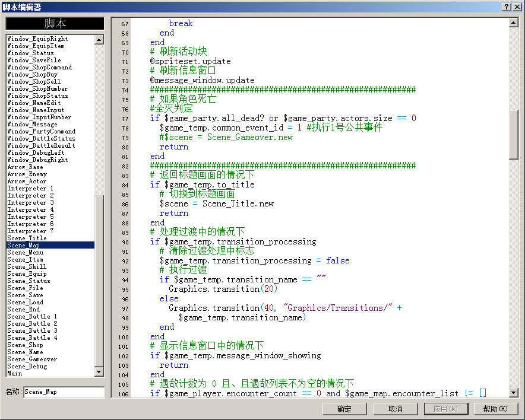The image size is (525, 420).
Task: Click the break statement on line 67
Action: click(x=181, y=23)
